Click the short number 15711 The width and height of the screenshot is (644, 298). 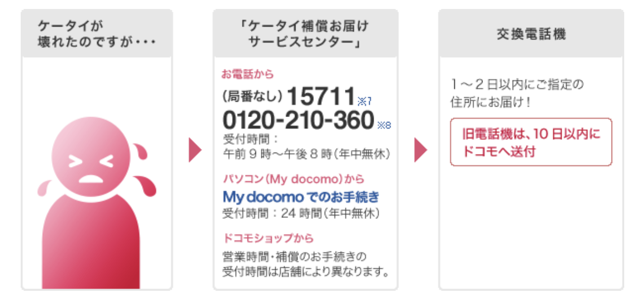coord(321,95)
